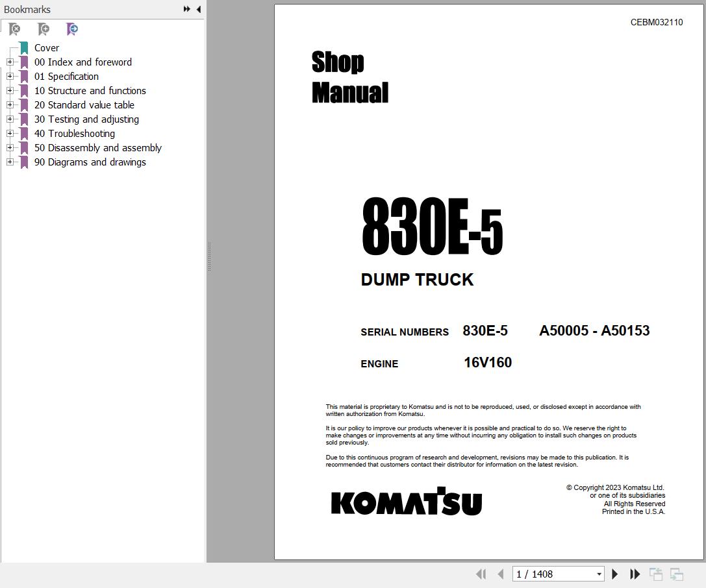Viewport: 706px width, 588px height.
Task: Click bookmark icon beside 20 Standard value table
Action: (x=24, y=105)
